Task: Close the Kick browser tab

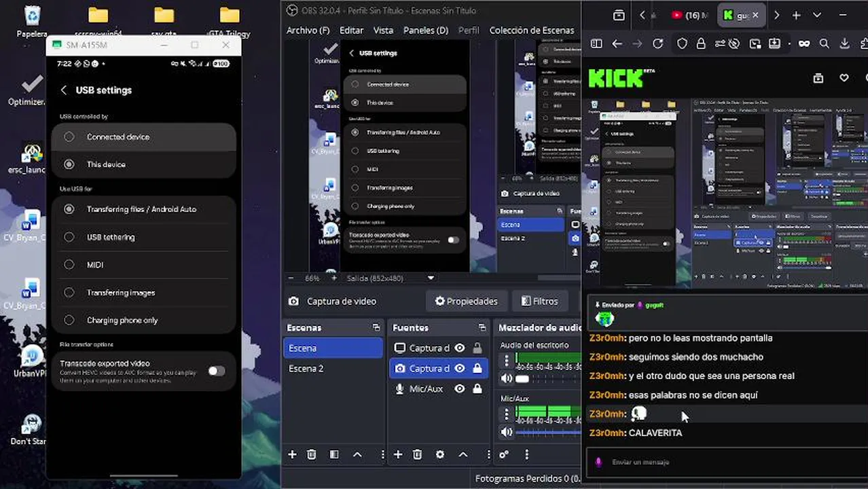Action: [756, 15]
